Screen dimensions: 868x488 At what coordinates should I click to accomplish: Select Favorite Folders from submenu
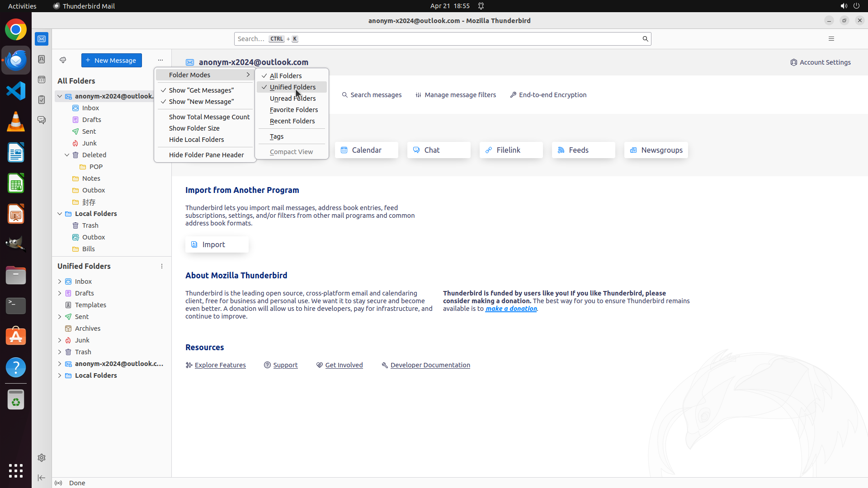[x=293, y=110]
